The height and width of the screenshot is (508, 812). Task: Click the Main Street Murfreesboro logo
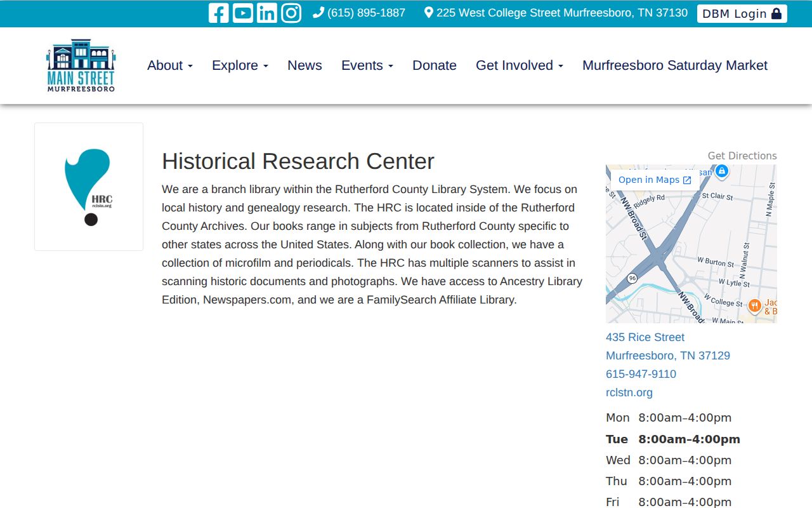pos(81,65)
